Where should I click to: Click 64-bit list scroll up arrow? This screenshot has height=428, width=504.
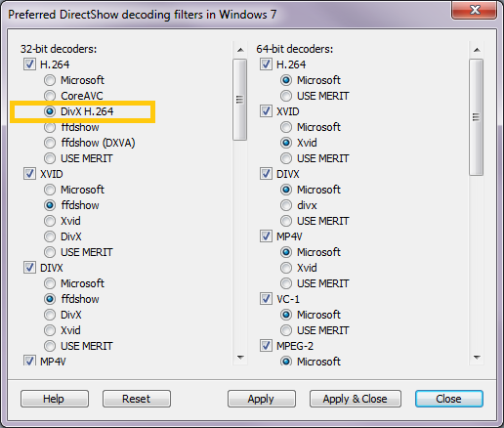click(477, 50)
